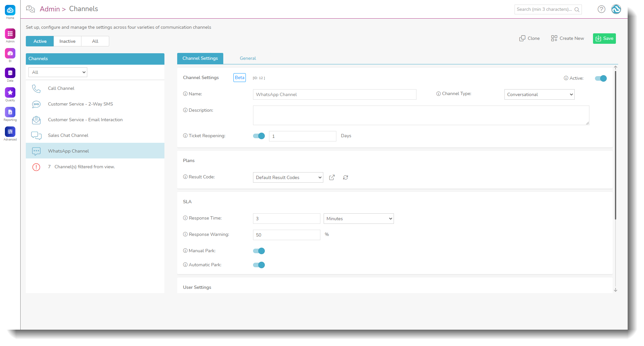Click the Call Channel phone icon
644x346 pixels.
36,89
